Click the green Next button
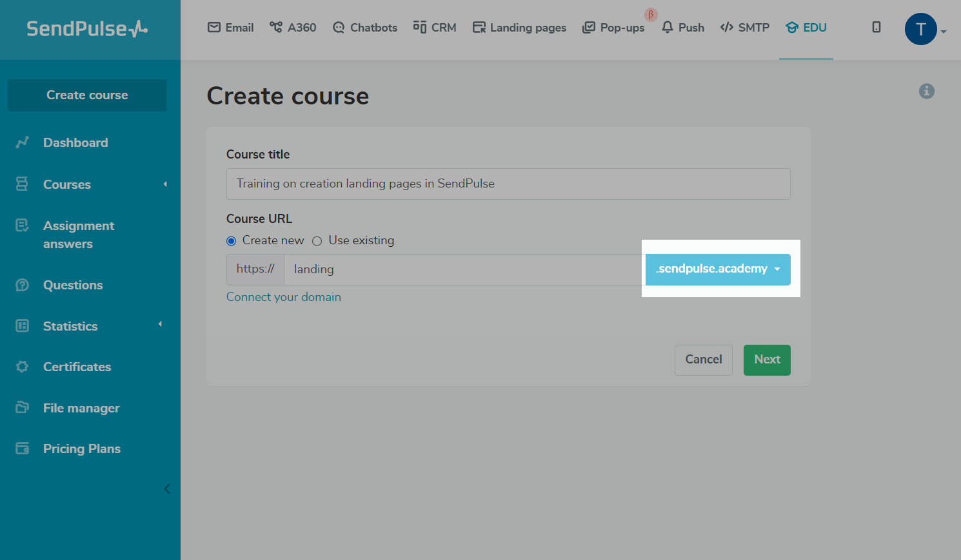This screenshot has width=961, height=560. tap(767, 360)
